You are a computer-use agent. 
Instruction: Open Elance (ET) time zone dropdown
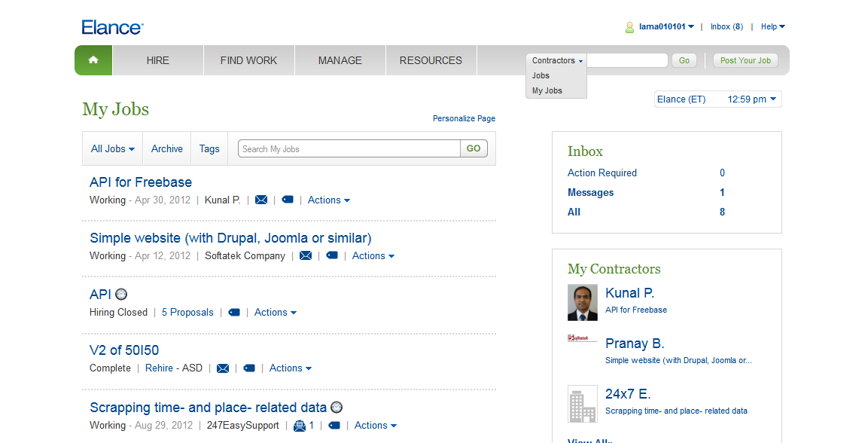(x=717, y=99)
